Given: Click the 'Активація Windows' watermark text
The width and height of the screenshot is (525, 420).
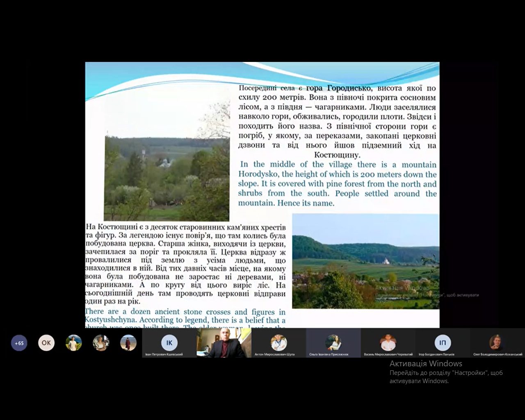Looking at the screenshot, I should (425, 363).
